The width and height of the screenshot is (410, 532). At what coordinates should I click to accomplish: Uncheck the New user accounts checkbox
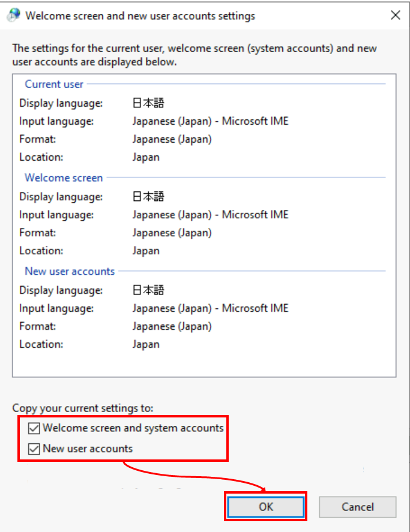pos(34,449)
